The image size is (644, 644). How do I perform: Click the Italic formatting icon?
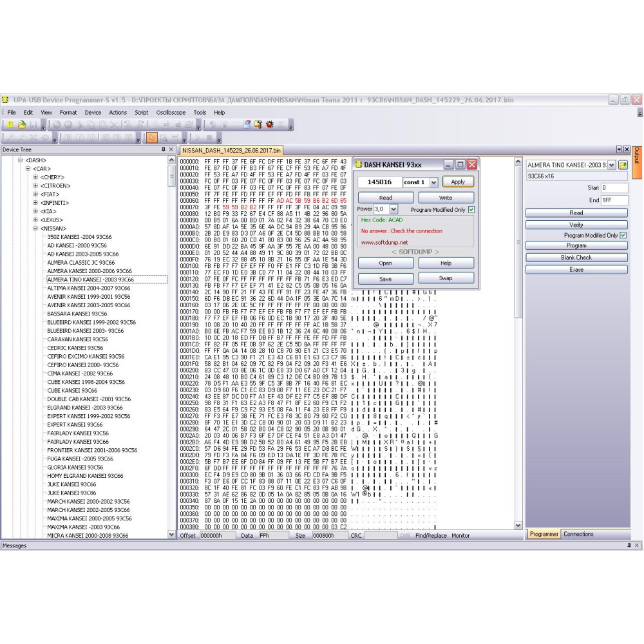[80, 137]
